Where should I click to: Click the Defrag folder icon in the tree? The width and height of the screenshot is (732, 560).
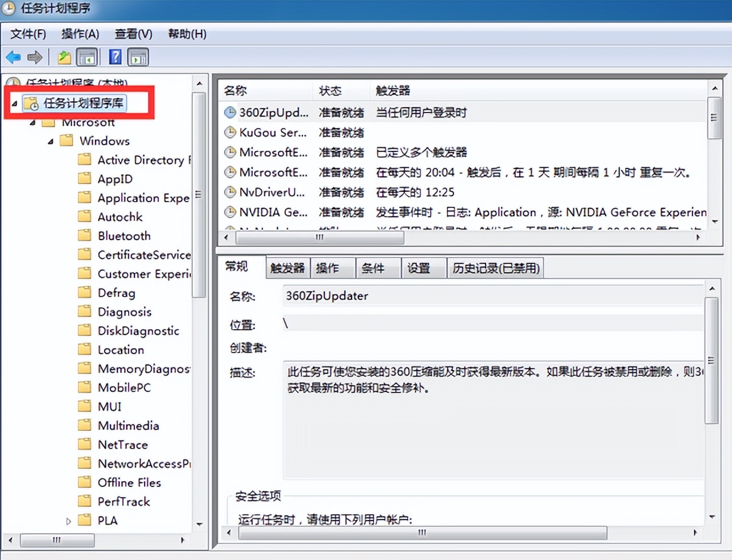(x=84, y=293)
